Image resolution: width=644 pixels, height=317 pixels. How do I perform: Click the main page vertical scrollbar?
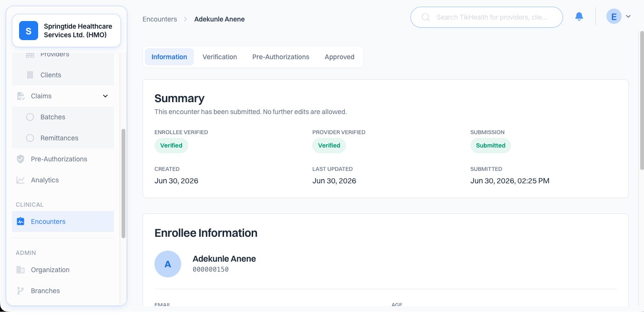point(642,100)
